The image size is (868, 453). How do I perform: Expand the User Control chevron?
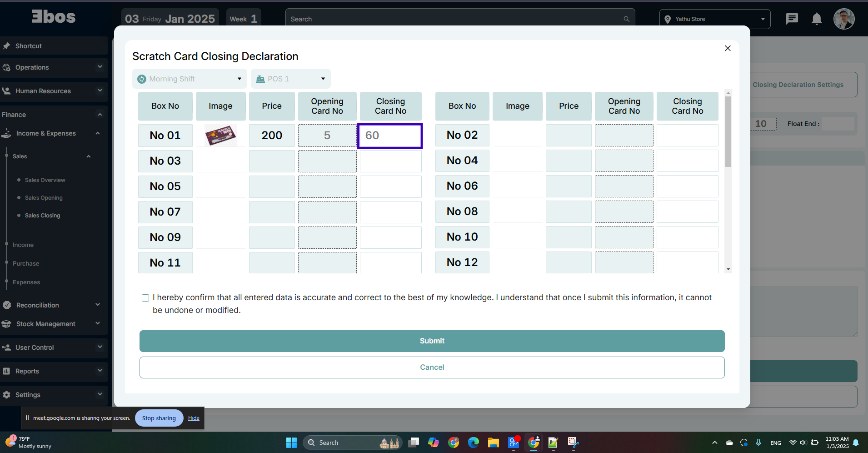100,347
